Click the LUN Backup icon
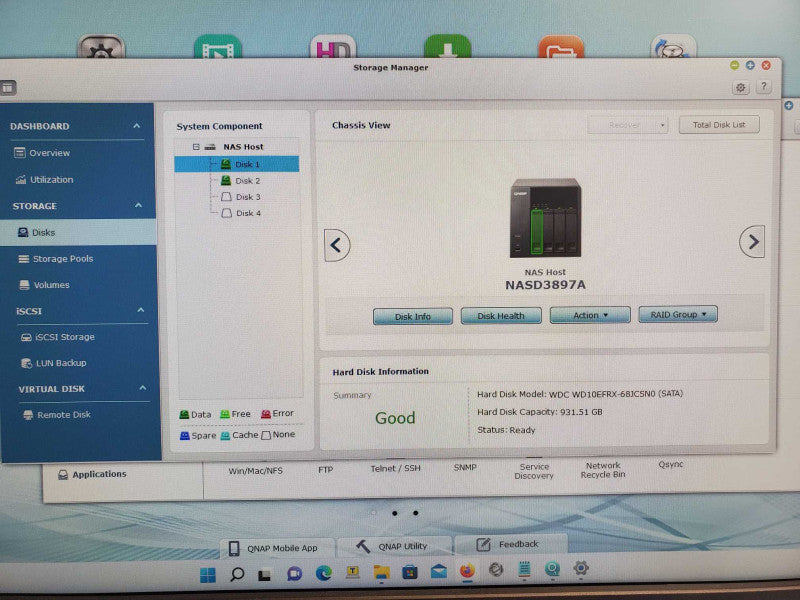Viewport: 800px width, 600px height. point(26,363)
